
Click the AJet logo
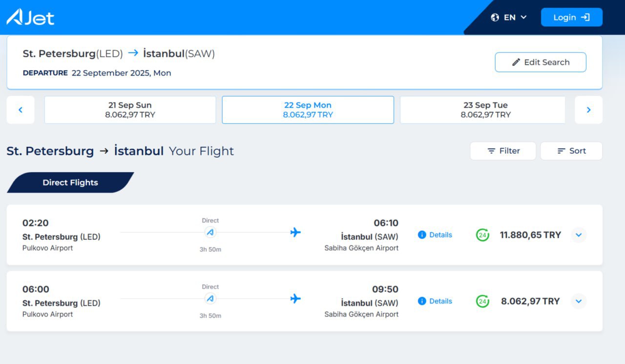(x=30, y=17)
